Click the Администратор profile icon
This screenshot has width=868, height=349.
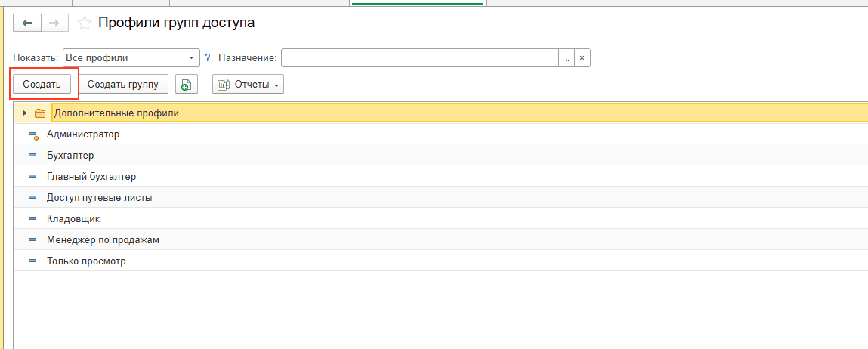(32, 134)
